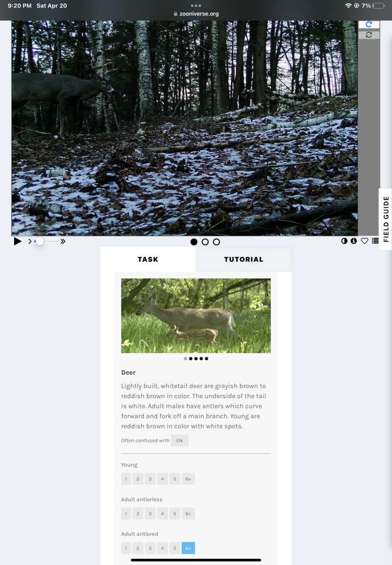
Task: Favorite this subject with the heart icon
Action: [x=365, y=241]
